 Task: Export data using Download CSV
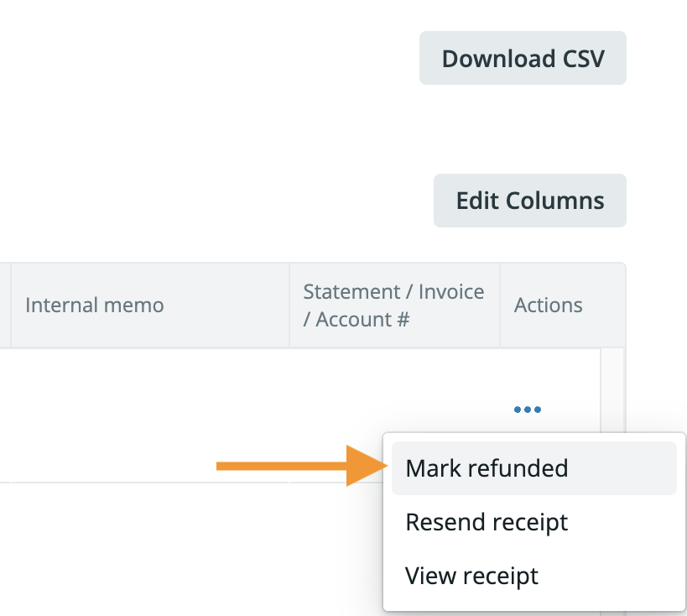522,58
